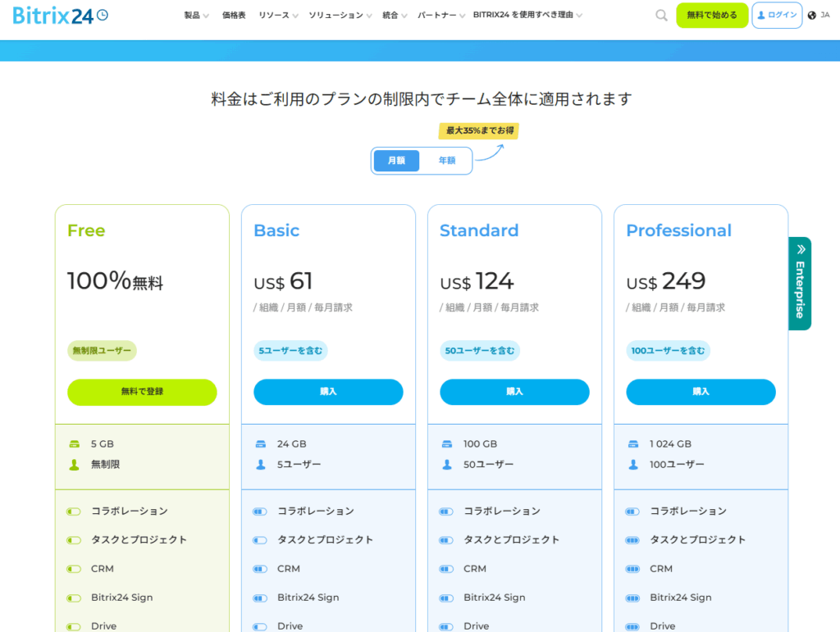The width and height of the screenshot is (840, 632).
Task: Expand the 製品 dropdown menu
Action: tap(196, 16)
